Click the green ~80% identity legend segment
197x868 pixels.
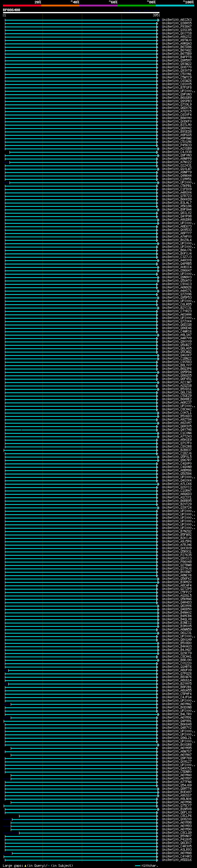tap(137, 6)
